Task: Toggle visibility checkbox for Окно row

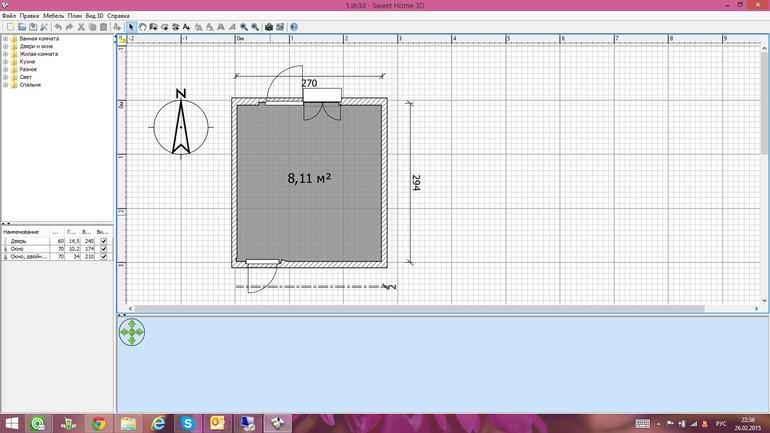Action: coord(104,249)
